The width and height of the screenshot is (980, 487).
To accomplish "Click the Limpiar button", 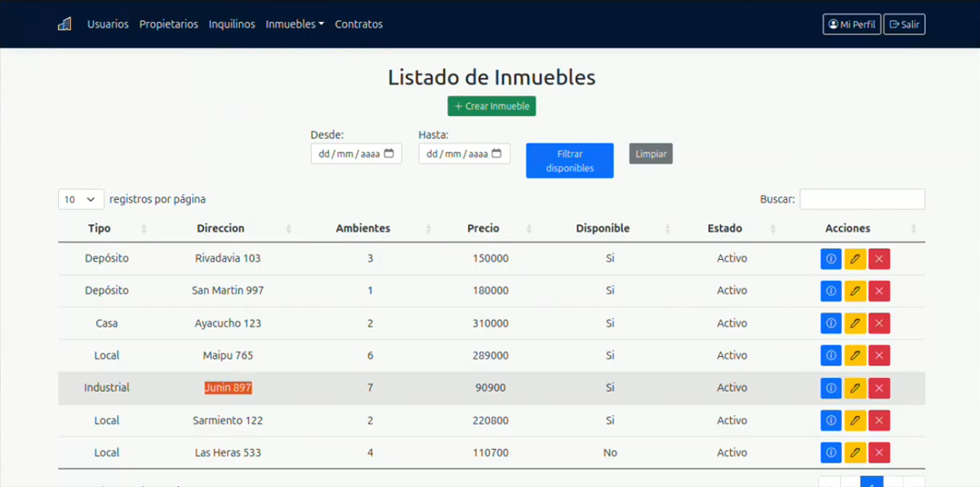I will [x=651, y=154].
